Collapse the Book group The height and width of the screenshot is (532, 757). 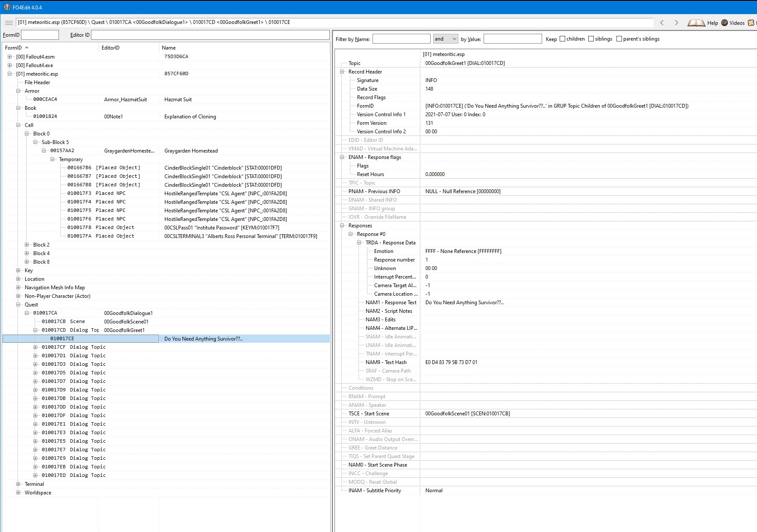(x=18, y=108)
